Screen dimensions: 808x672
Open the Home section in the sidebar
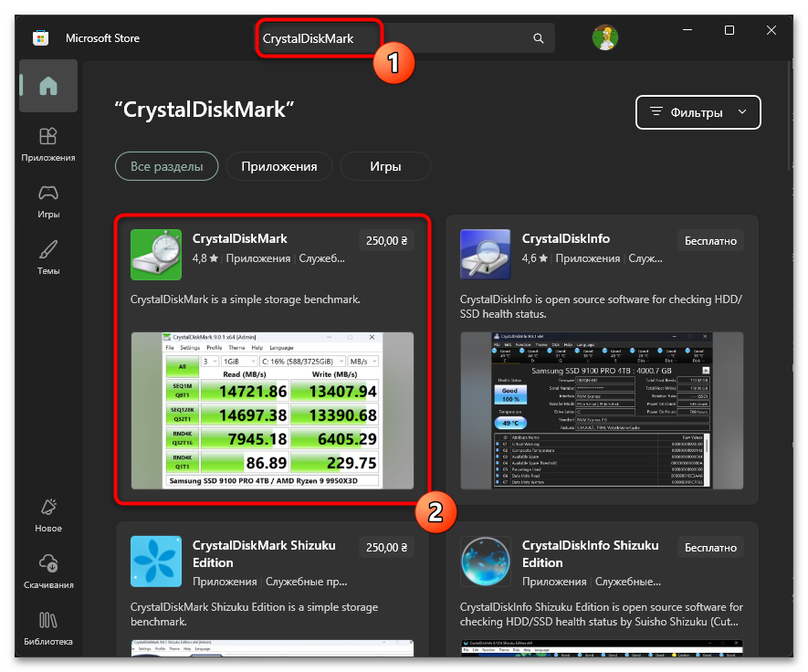[47, 86]
